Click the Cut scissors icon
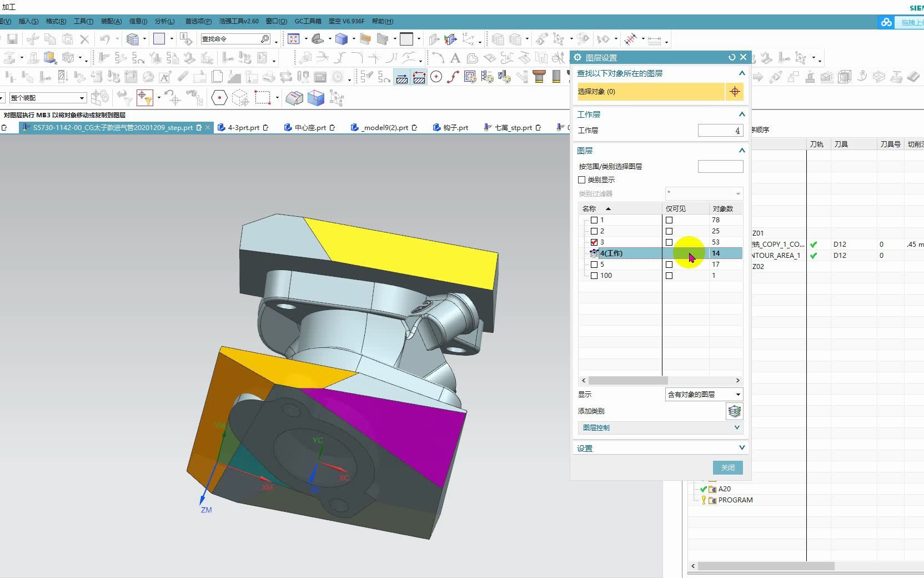The height and width of the screenshot is (578, 924). pos(33,39)
